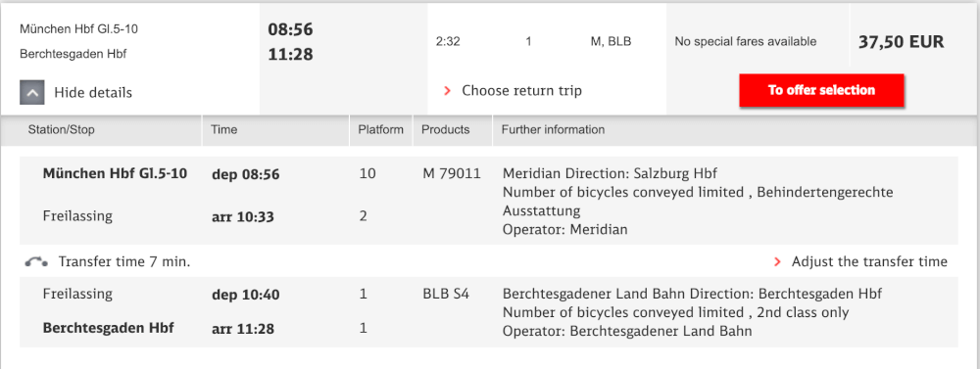Select the Station/Stop column header

[61, 130]
